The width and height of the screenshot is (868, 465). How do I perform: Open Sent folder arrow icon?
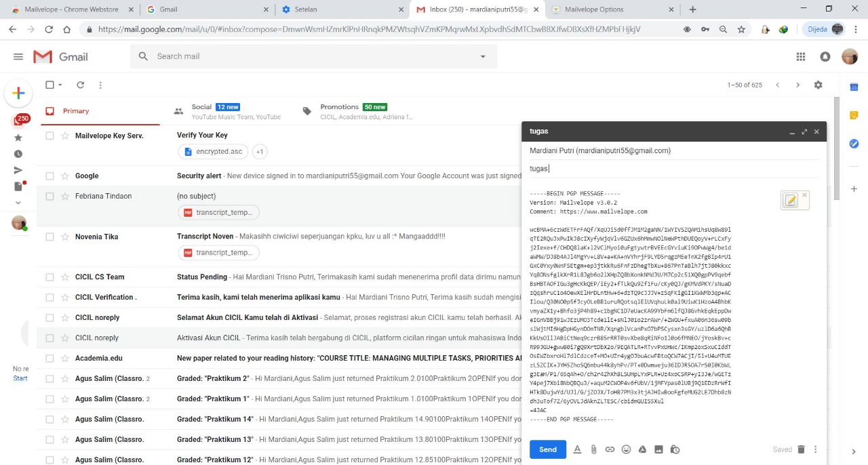(18, 170)
